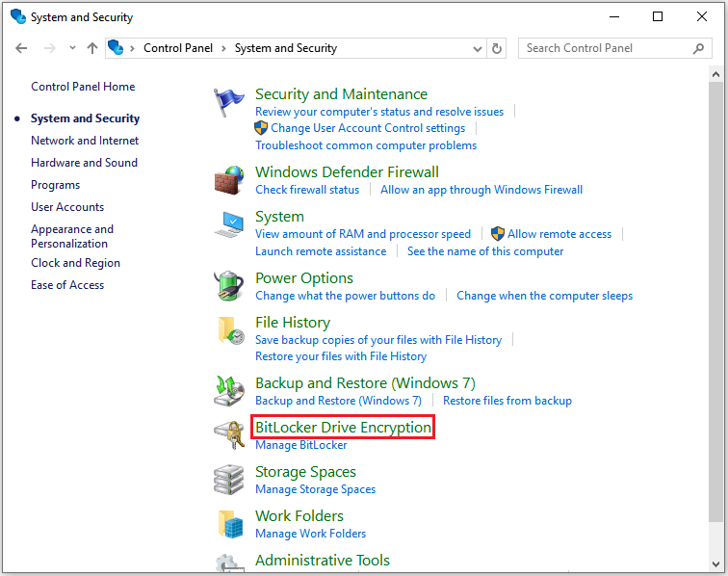Click Control Panel breadcrumb segment
The image size is (728, 576).
tap(178, 48)
